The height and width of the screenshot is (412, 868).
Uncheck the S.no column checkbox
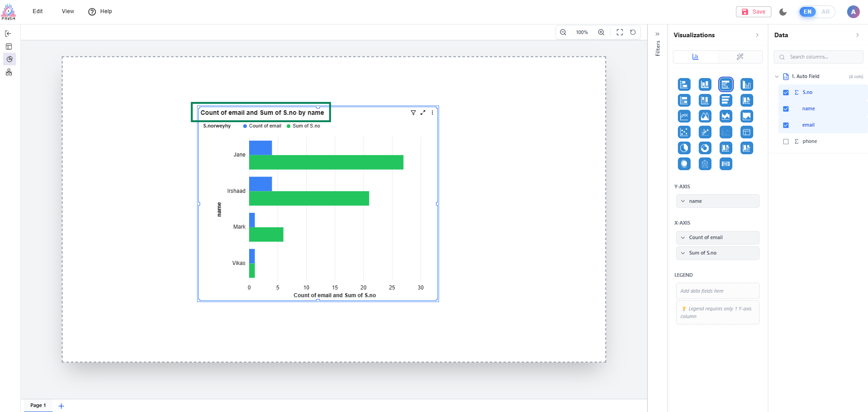(786, 93)
